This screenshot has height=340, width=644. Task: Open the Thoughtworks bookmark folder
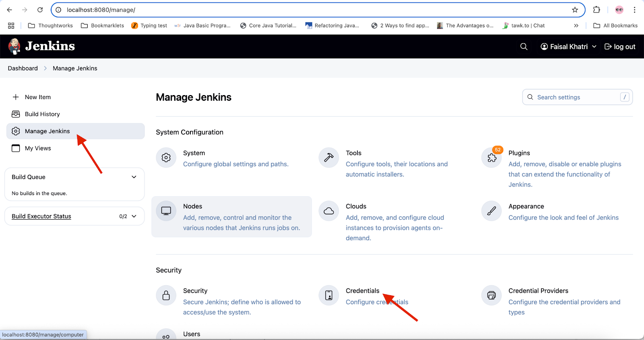coord(51,25)
